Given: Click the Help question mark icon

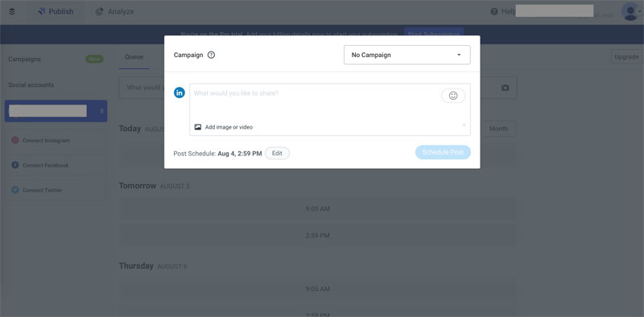Looking at the screenshot, I should coord(494,11).
